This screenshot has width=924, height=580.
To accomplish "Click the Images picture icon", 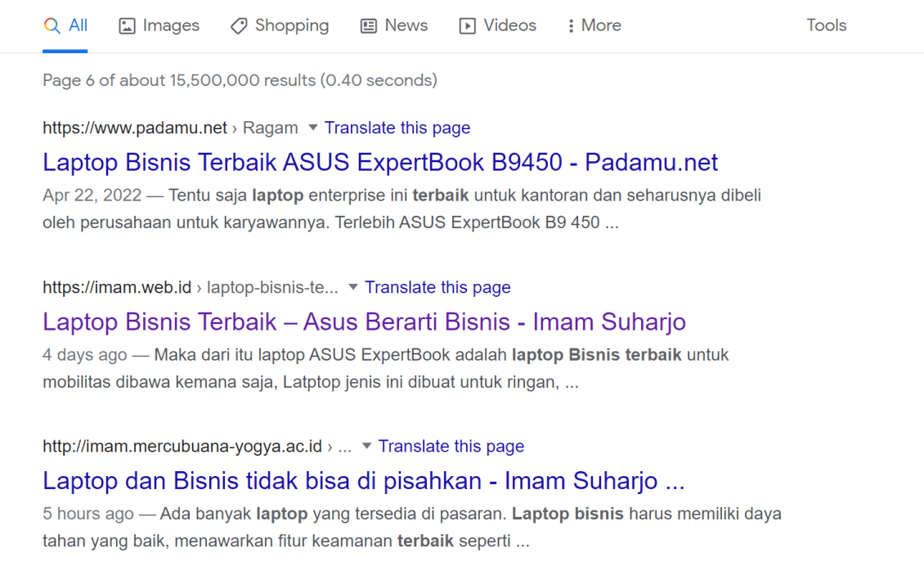I will tap(126, 25).
